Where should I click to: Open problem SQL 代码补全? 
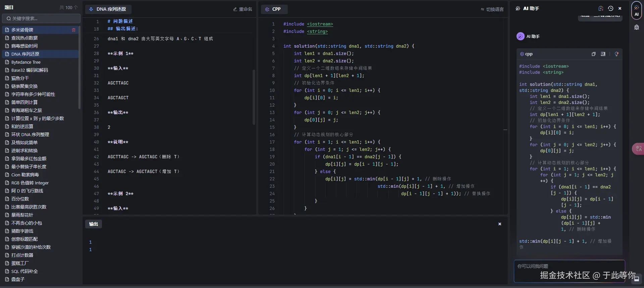pos(40,271)
